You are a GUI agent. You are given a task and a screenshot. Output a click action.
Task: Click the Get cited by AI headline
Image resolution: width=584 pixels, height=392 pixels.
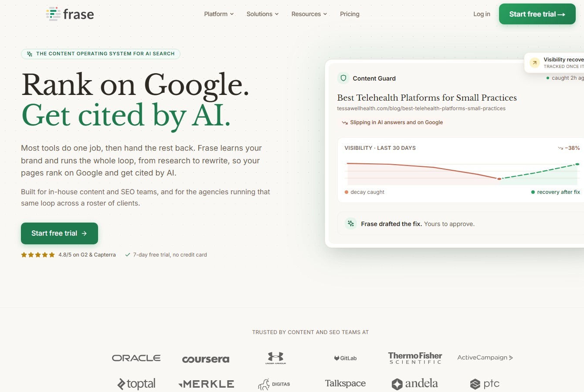(126, 116)
